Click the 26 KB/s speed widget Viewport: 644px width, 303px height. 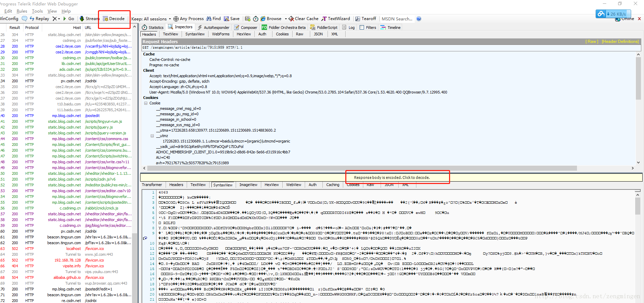click(x=613, y=14)
